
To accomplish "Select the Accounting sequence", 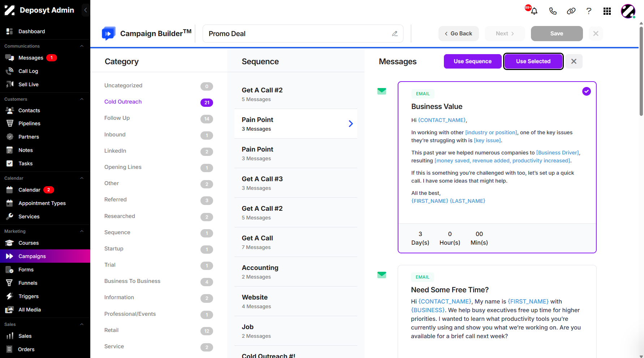I will pyautogui.click(x=296, y=272).
